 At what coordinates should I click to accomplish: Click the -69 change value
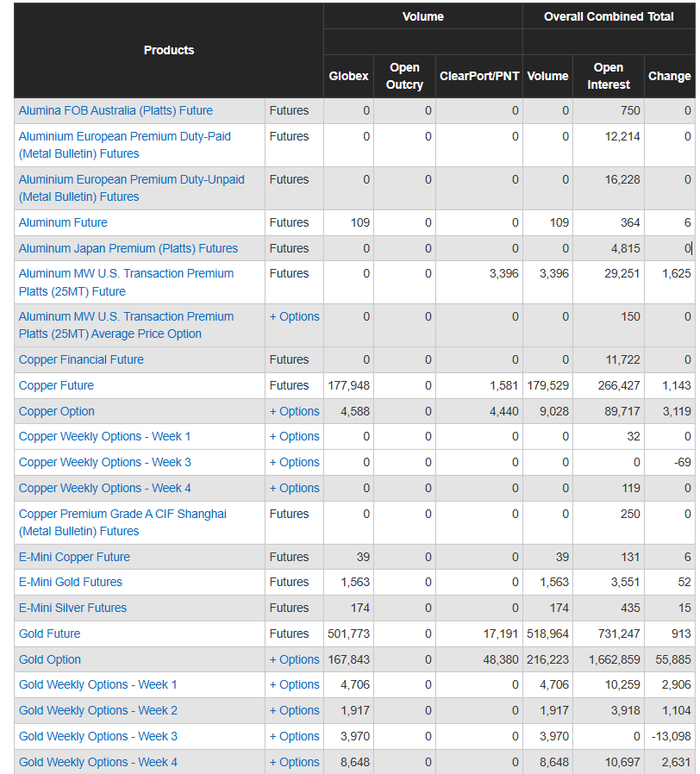pyautogui.click(x=682, y=462)
